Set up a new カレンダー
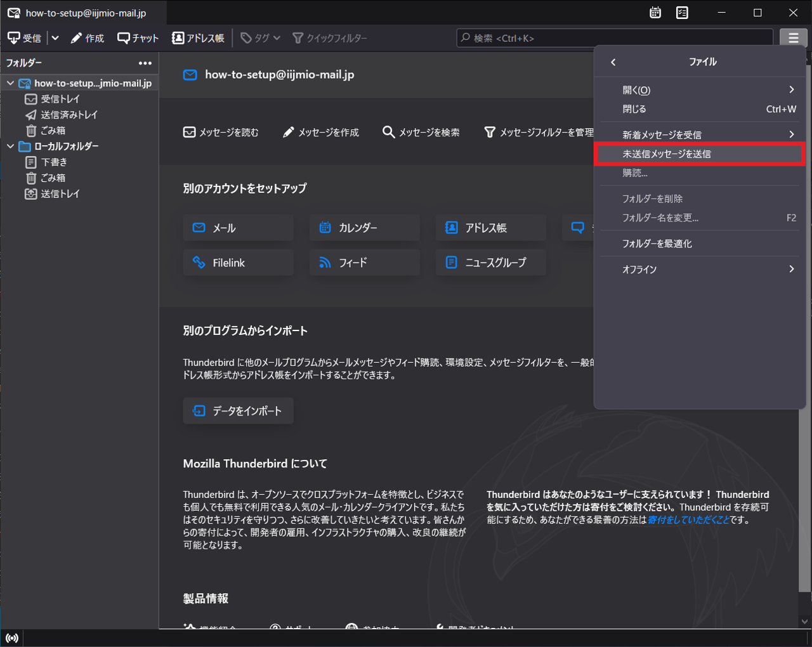The height and width of the screenshot is (647, 812). click(x=365, y=227)
